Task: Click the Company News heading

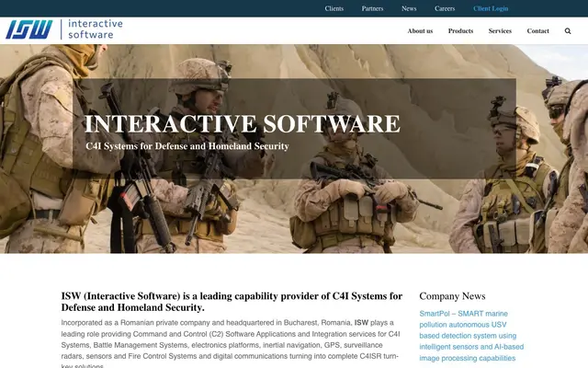Action: (452, 296)
